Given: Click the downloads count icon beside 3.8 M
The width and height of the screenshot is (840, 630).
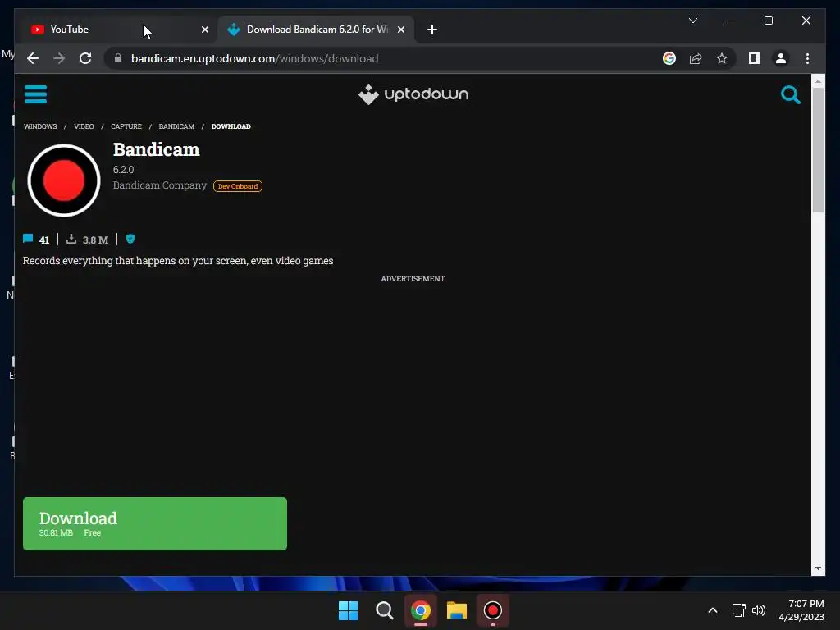Looking at the screenshot, I should (x=71, y=239).
